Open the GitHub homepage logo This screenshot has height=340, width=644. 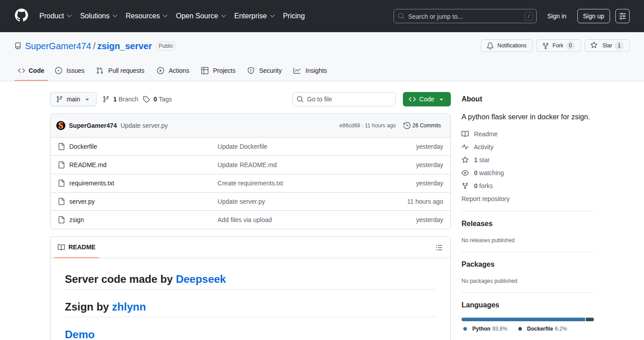pos(21,16)
